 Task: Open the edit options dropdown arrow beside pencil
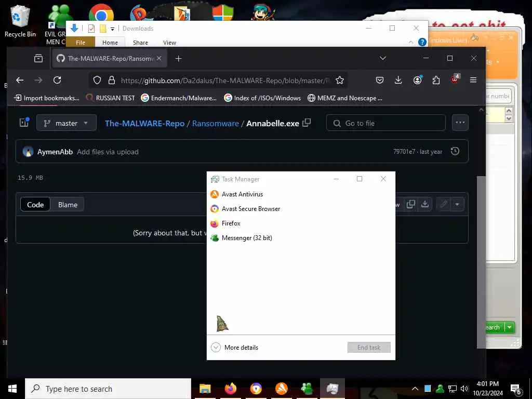[457, 204]
